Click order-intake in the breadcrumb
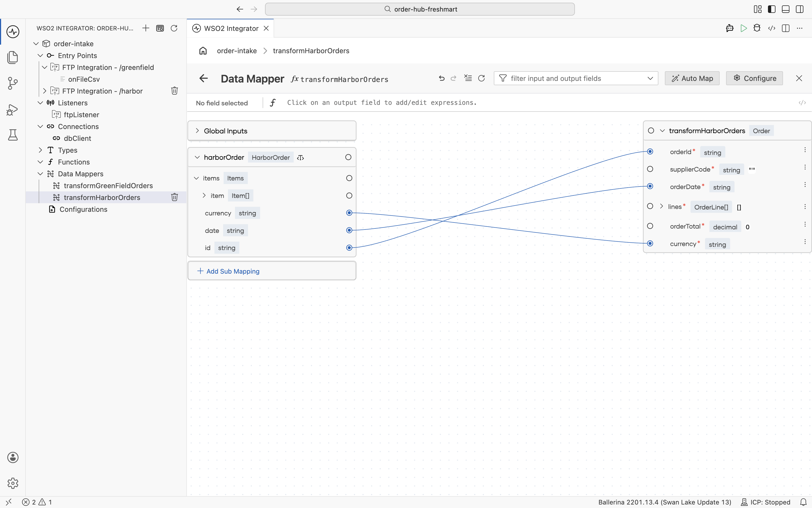Screen dimensions: 812x508 click(x=237, y=51)
